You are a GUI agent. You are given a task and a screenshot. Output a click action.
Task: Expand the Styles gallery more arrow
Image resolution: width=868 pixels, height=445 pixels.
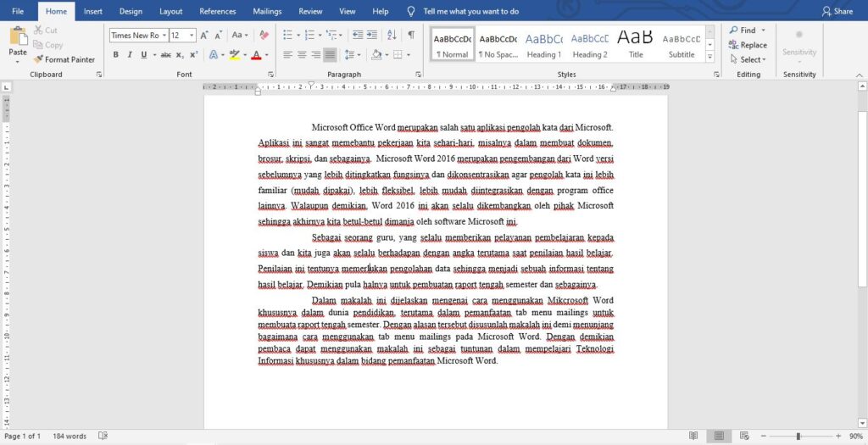709,57
